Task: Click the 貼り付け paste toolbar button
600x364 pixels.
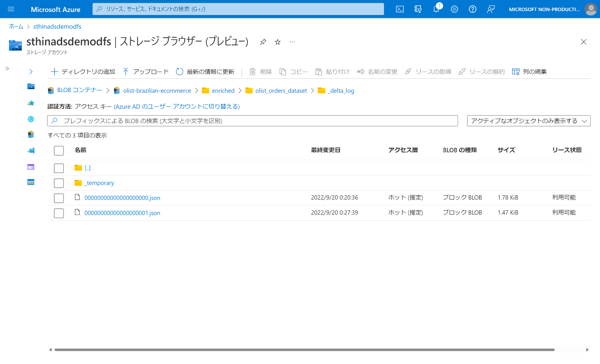Action: [333, 72]
